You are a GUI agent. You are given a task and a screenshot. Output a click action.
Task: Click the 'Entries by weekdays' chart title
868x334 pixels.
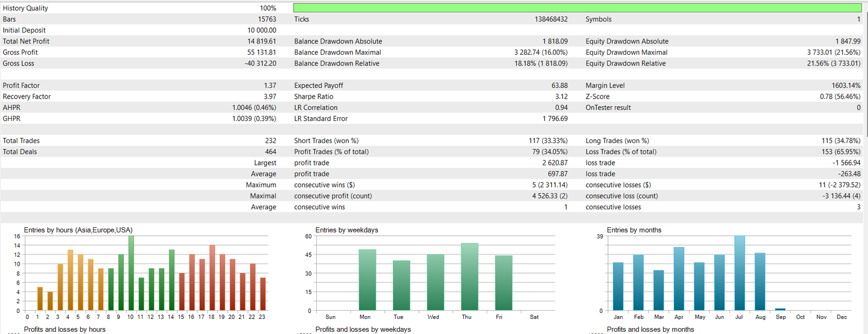(x=347, y=230)
